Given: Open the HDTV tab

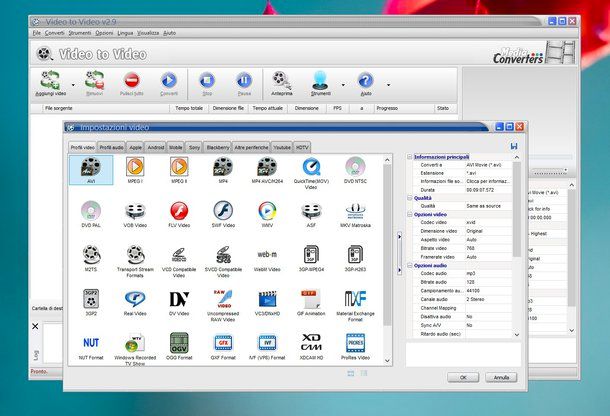Looking at the screenshot, I should (302, 147).
